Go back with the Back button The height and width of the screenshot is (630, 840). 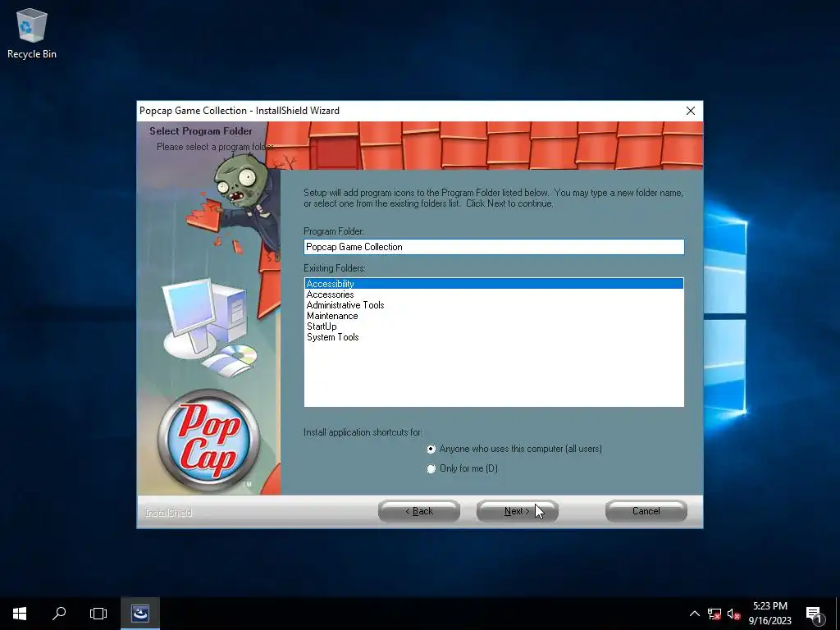(419, 511)
